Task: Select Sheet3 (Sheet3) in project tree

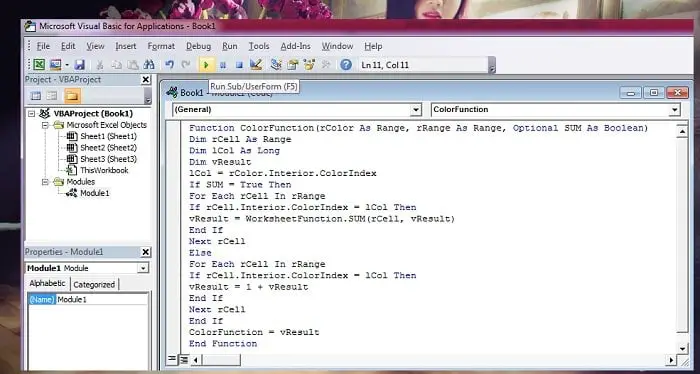Action: [108, 159]
